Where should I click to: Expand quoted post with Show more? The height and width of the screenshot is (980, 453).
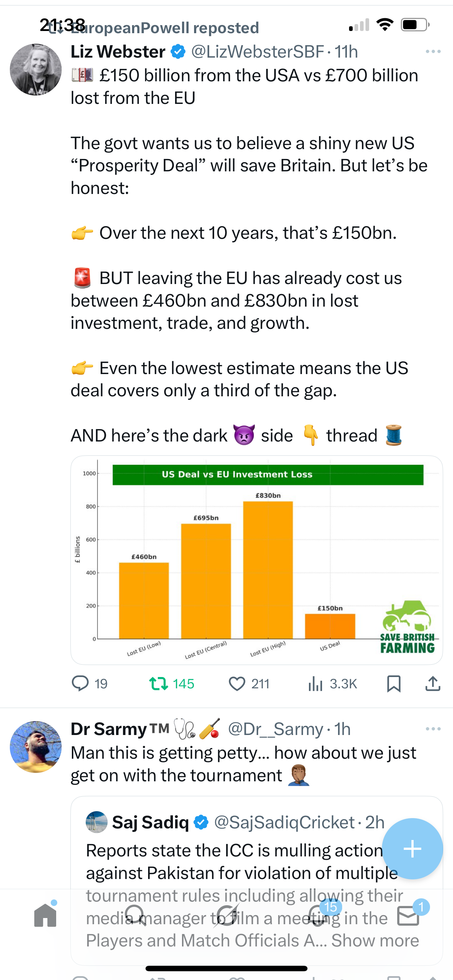click(375, 940)
